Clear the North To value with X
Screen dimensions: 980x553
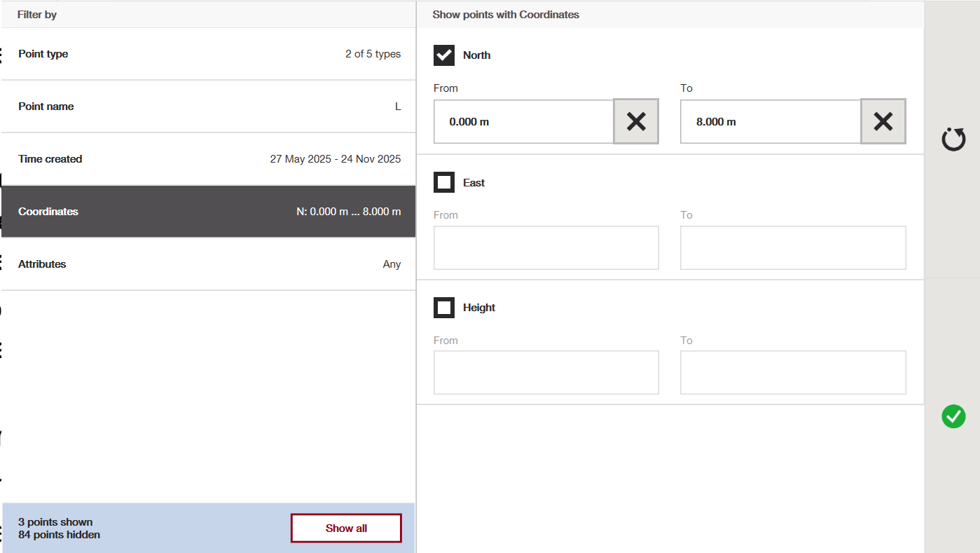click(x=883, y=122)
